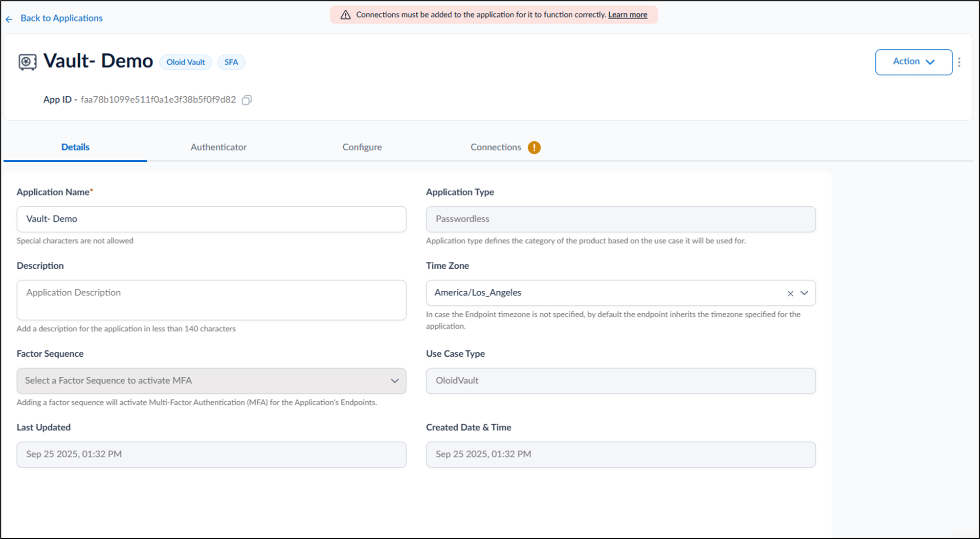Click the Vault- Demo page title
This screenshot has width=980, height=539.
coord(98,61)
